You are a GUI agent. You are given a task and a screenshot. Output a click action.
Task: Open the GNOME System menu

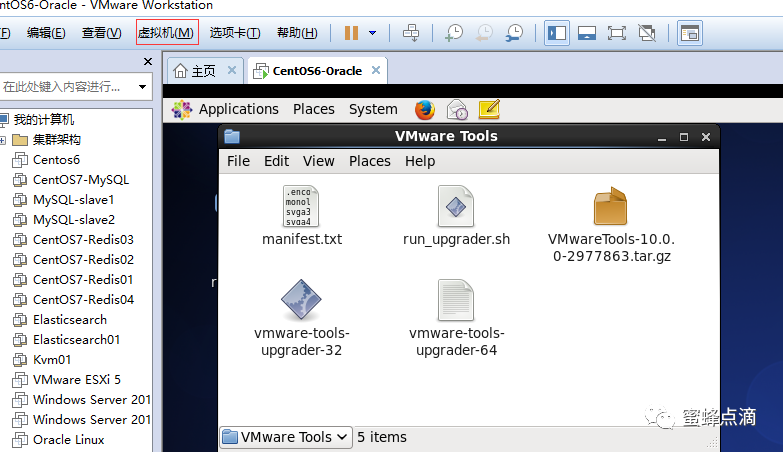click(x=373, y=109)
